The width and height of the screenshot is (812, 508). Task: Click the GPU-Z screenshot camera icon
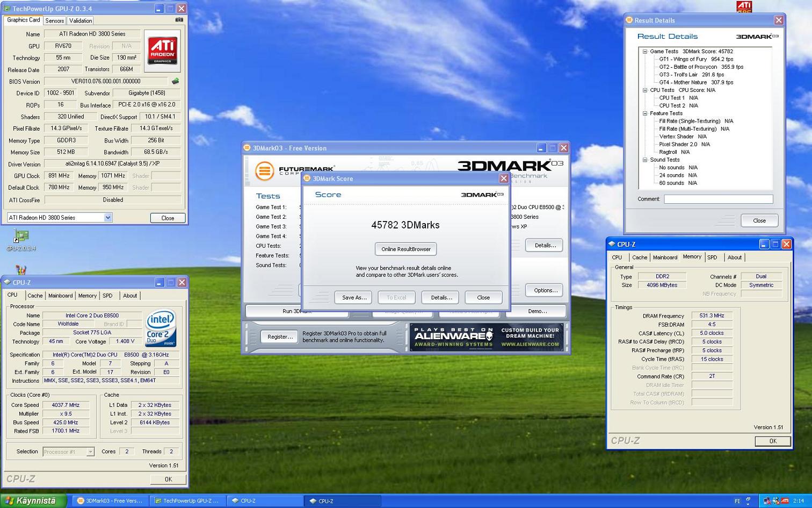tap(179, 20)
